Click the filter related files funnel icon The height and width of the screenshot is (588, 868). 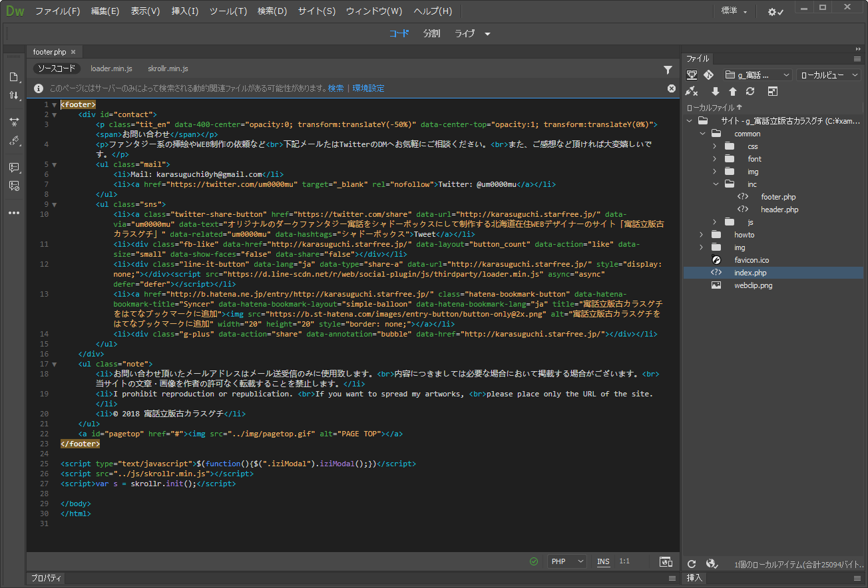(x=668, y=69)
